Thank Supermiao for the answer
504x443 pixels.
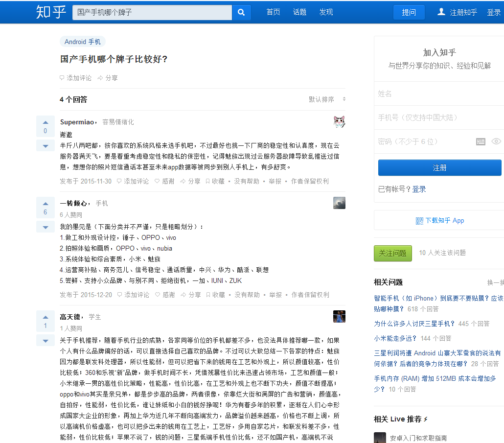coord(164,181)
